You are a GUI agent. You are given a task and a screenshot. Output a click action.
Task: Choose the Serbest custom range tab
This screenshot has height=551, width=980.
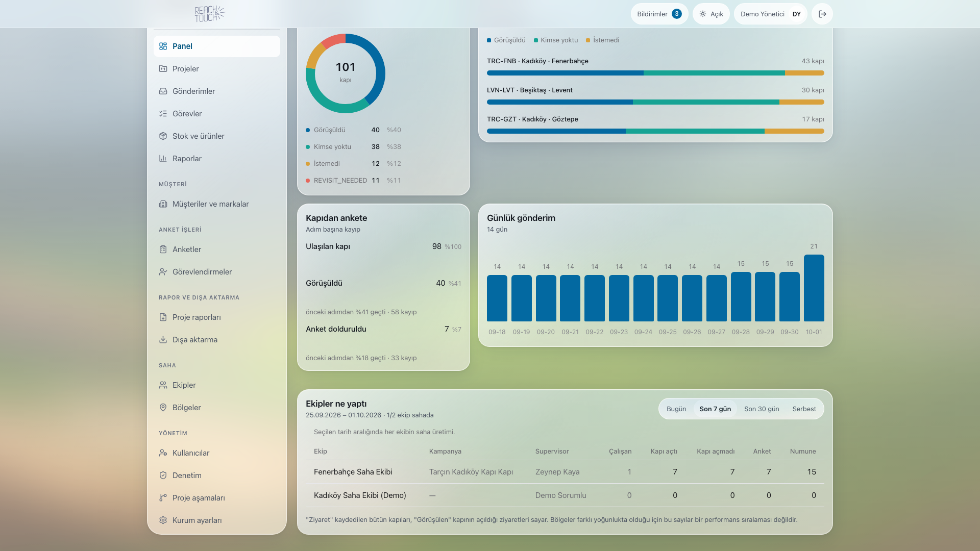[x=804, y=409]
